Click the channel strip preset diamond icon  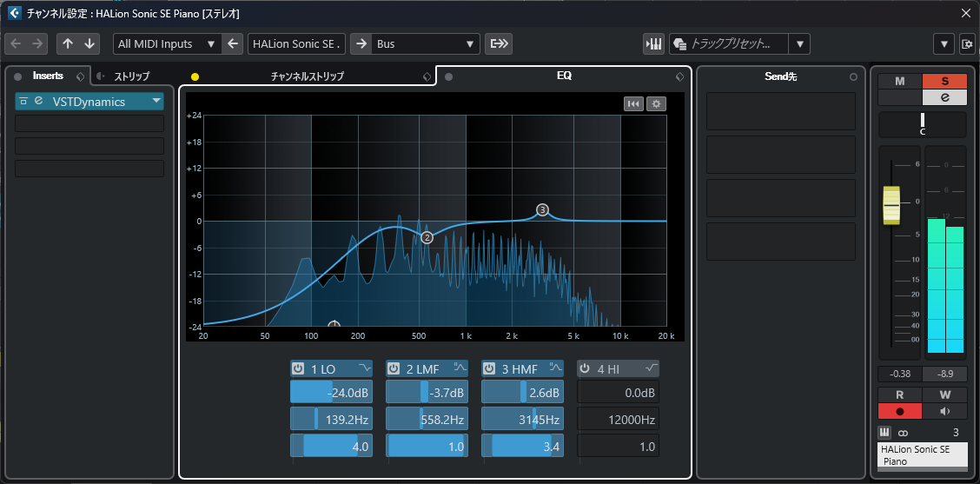427,77
